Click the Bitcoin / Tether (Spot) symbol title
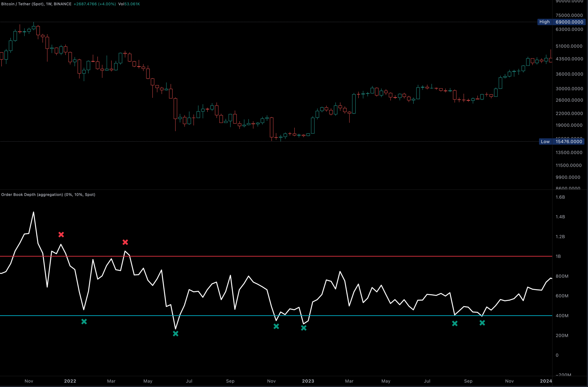This screenshot has height=387, width=588. 22,4
